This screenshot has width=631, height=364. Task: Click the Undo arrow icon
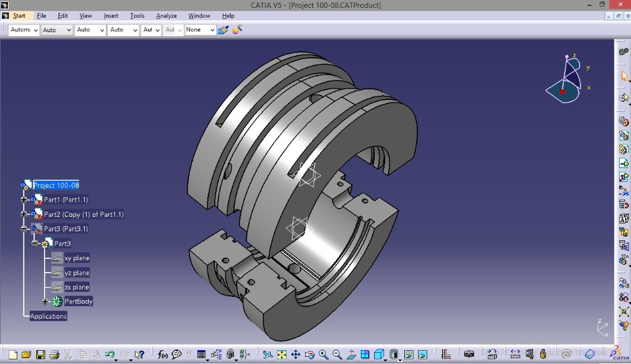(109, 354)
